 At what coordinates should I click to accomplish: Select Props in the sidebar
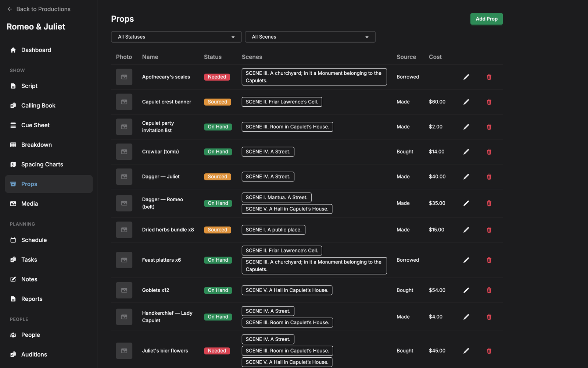(x=49, y=184)
